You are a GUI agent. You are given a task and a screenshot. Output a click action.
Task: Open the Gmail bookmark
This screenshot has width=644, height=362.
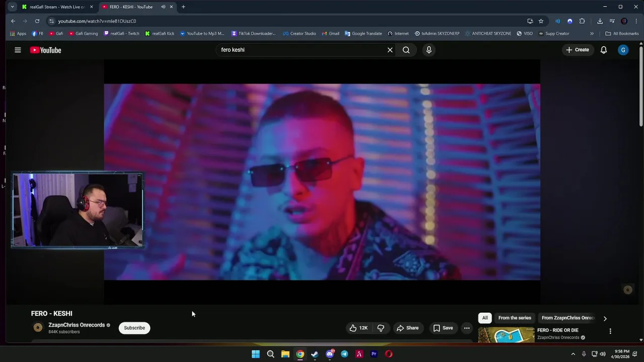point(331,34)
